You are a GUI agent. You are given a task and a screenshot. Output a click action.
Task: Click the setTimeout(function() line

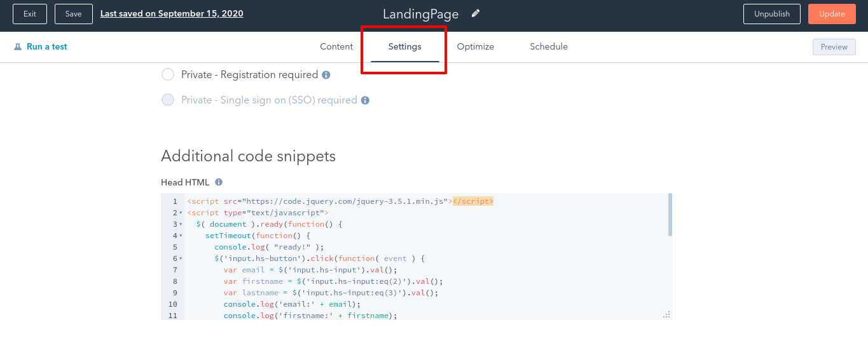[x=258, y=236]
